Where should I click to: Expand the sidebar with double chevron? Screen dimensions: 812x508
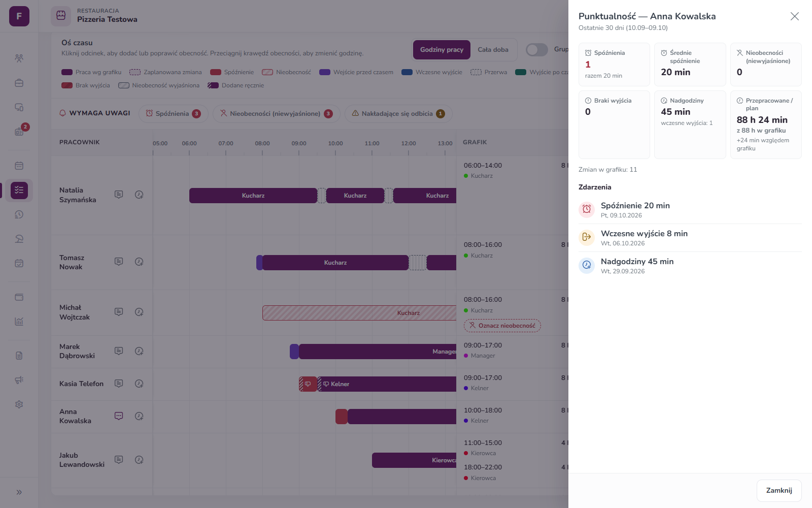tap(19, 492)
